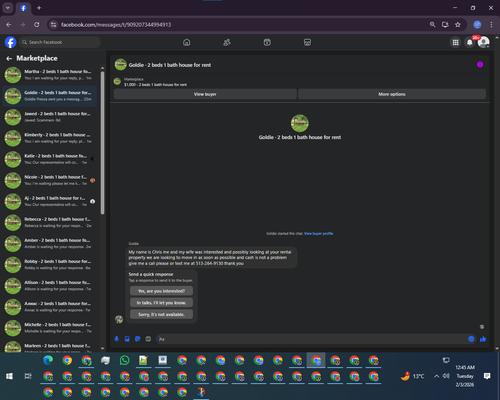Open the conversation info purple icon
Image resolution: width=500 pixels, height=400 pixels.
480,65
